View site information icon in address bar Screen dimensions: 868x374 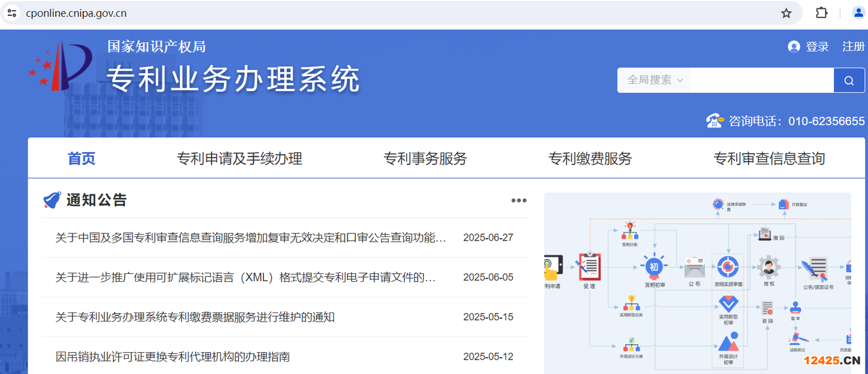tap(12, 13)
